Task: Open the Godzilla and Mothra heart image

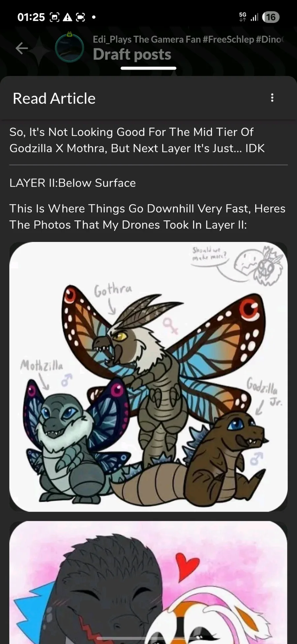Action: 148,582
